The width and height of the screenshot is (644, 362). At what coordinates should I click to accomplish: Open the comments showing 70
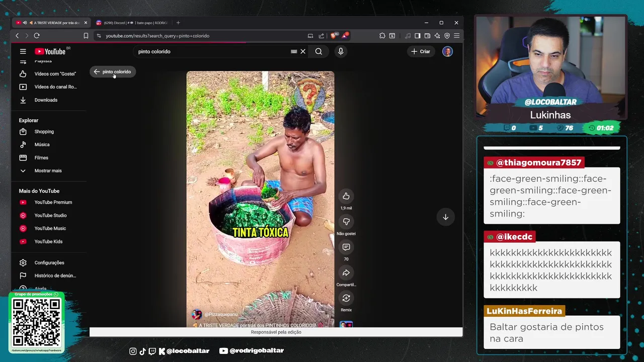click(346, 247)
